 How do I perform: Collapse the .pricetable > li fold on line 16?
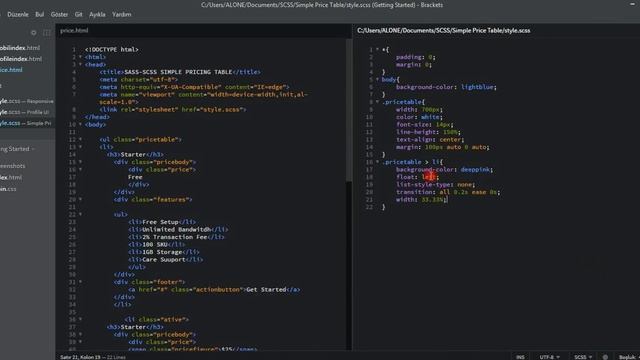click(x=377, y=162)
